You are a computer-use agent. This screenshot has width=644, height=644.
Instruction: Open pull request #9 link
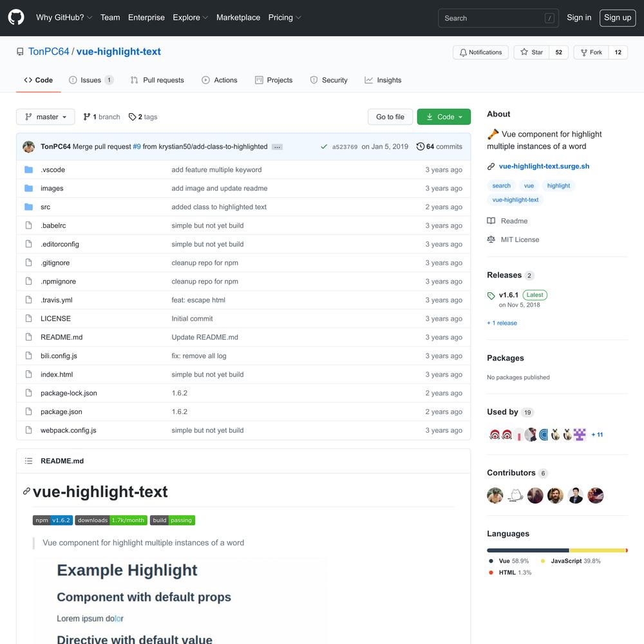coord(137,147)
